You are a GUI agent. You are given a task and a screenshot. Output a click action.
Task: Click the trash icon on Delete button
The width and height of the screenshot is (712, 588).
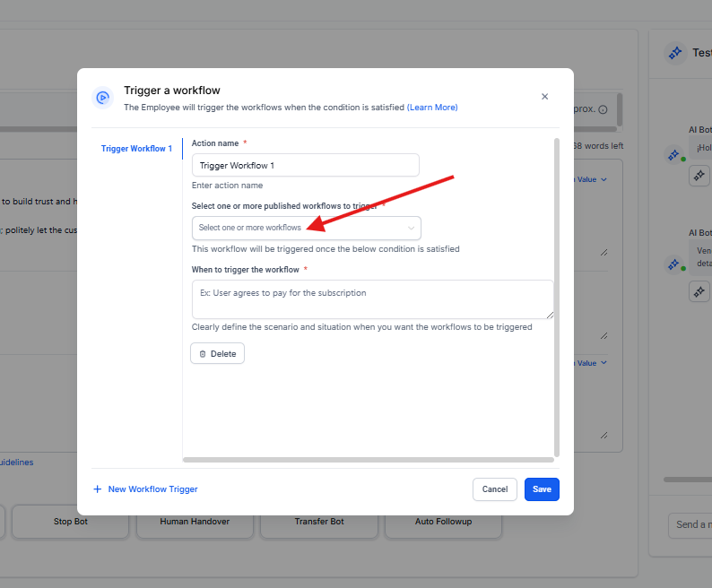point(203,354)
